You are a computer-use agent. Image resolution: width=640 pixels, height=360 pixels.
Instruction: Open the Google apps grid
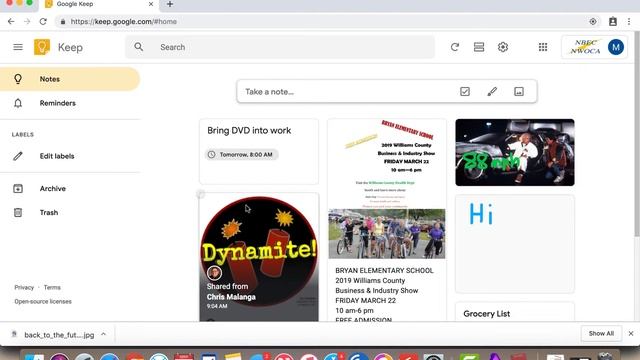pyautogui.click(x=543, y=47)
